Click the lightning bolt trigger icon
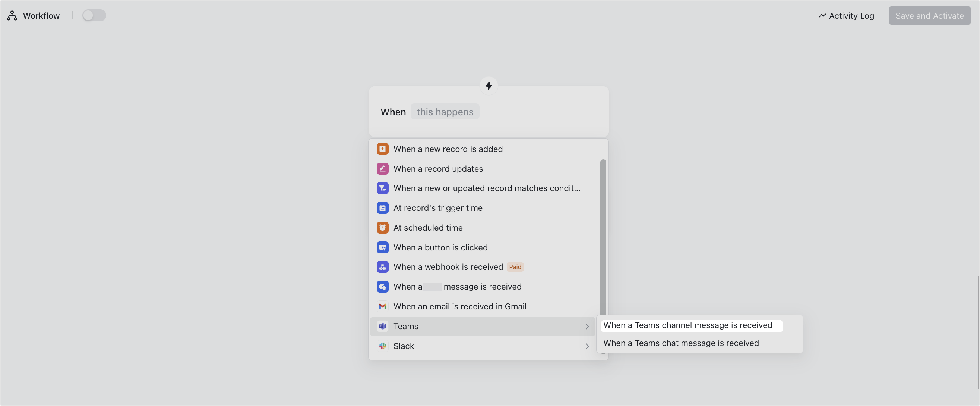 (x=489, y=86)
